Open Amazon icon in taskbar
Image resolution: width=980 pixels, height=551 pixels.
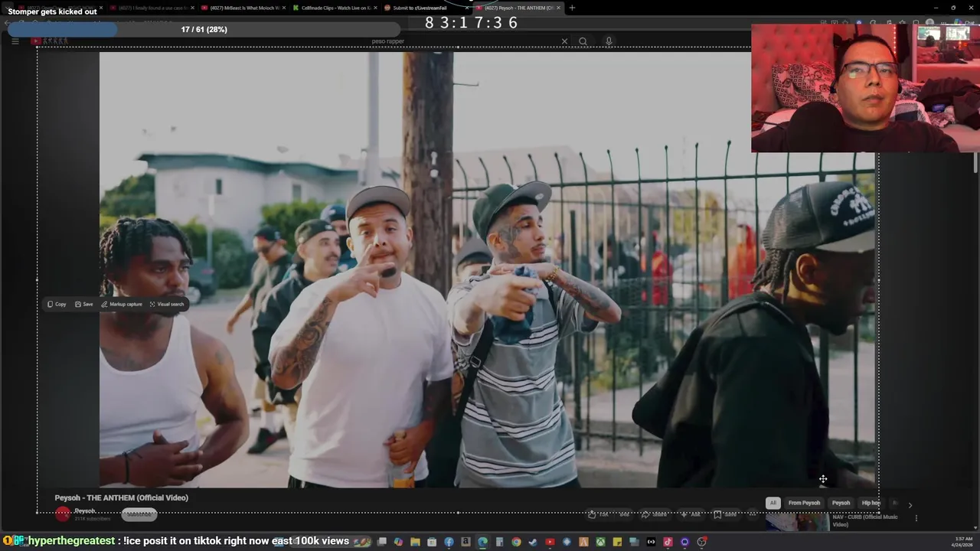pos(465,542)
